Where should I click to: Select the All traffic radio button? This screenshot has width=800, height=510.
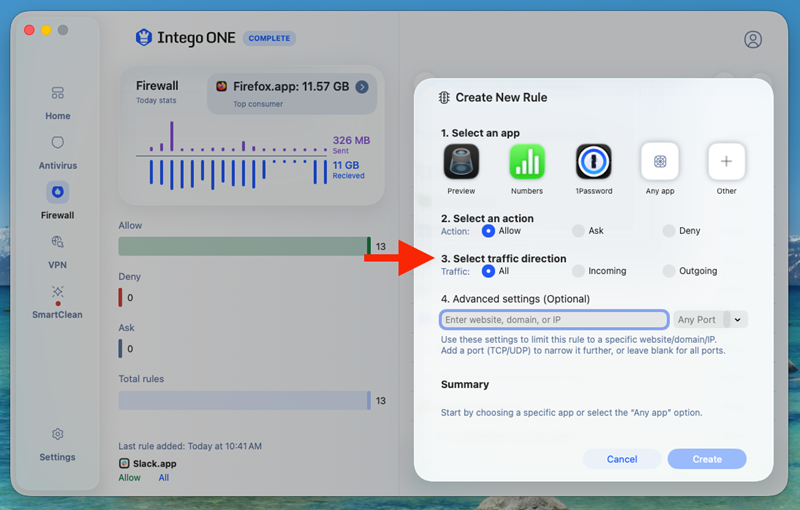(x=488, y=271)
